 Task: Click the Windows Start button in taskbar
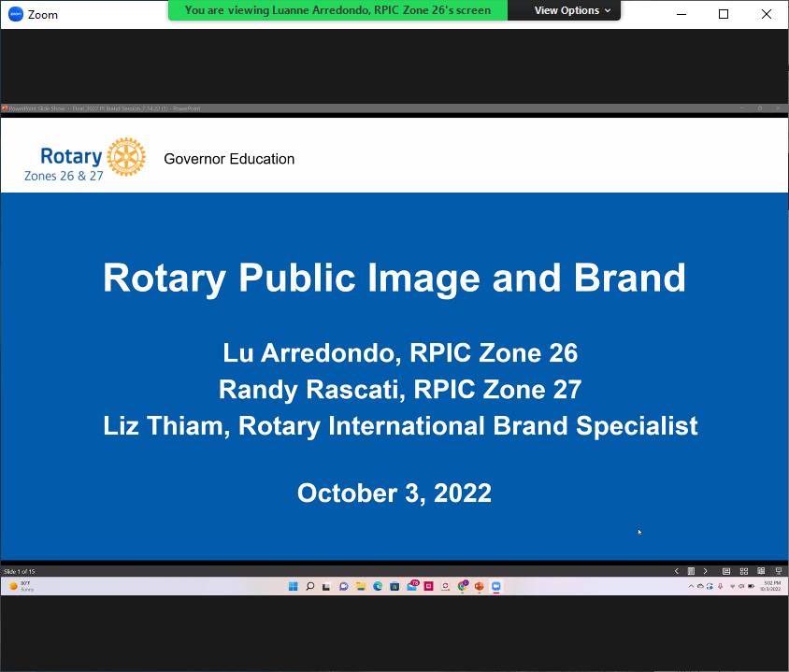pyautogui.click(x=293, y=586)
